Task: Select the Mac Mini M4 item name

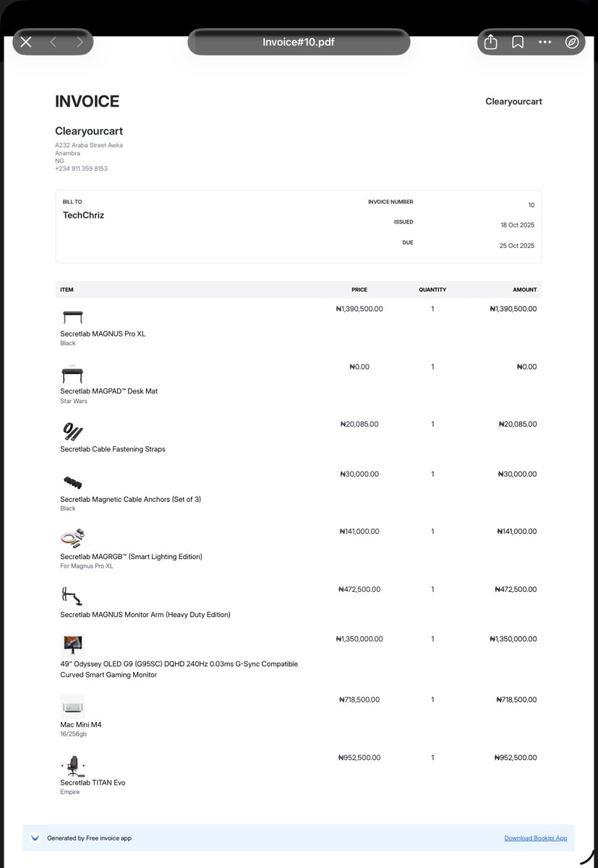Action: (x=81, y=725)
